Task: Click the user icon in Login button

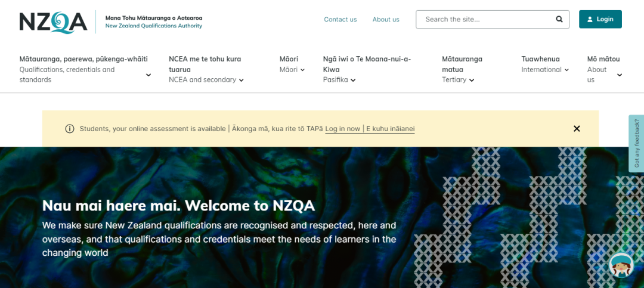Action: [590, 19]
